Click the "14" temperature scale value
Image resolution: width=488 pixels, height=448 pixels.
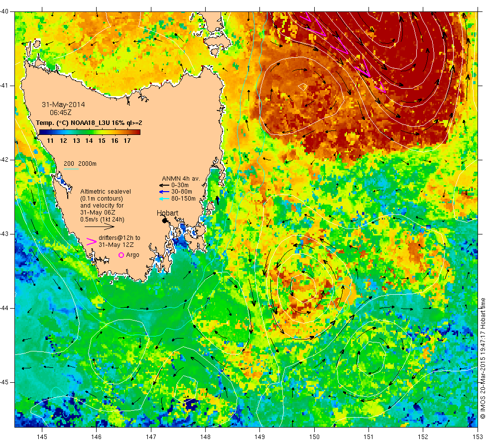[x=89, y=141]
